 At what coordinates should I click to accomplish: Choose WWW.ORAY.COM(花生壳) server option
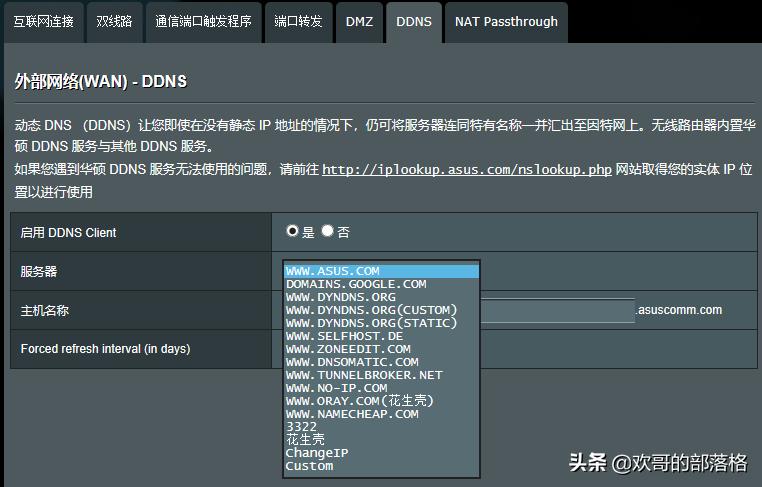point(381,401)
